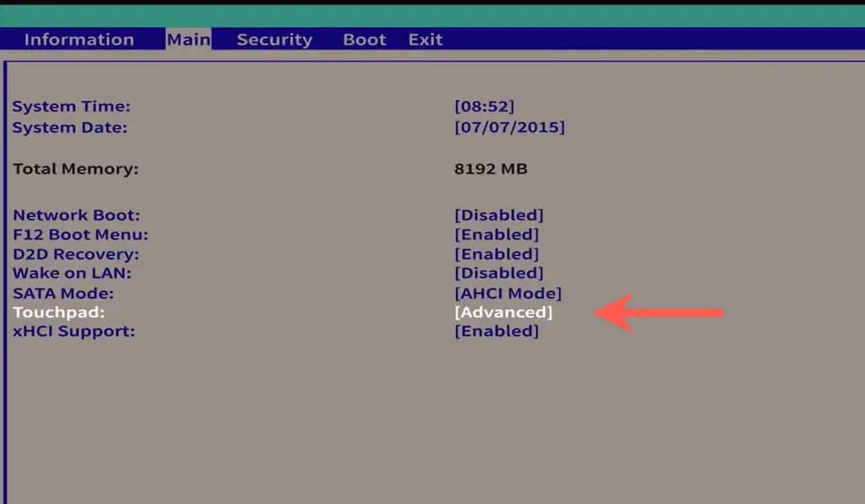Click the System Time field
Viewport: 865px width, 504px height.
pyautogui.click(x=485, y=106)
